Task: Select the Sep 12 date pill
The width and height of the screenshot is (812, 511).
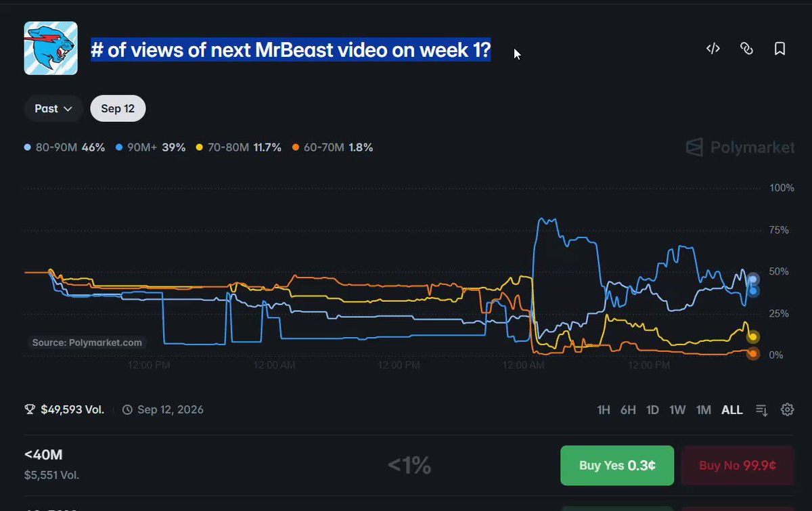Action: (118, 108)
